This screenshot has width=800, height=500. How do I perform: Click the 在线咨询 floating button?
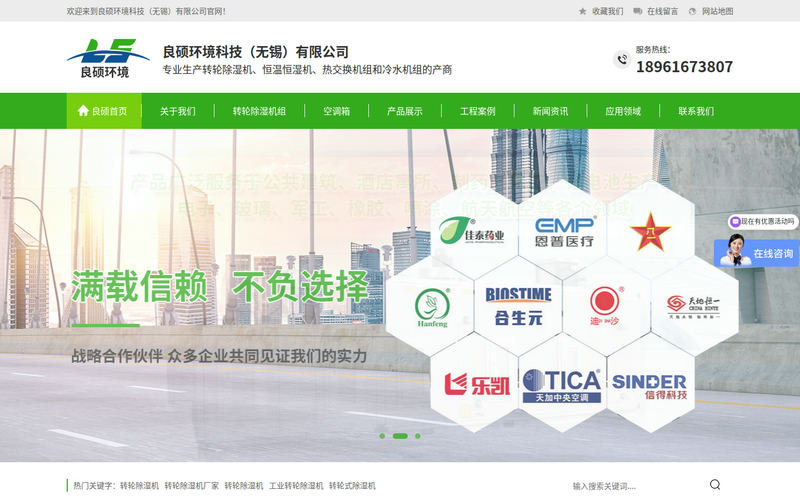757,253
